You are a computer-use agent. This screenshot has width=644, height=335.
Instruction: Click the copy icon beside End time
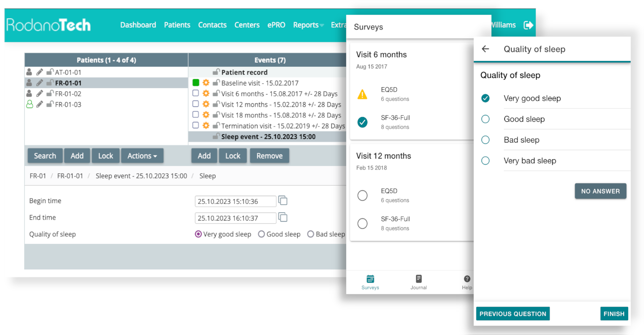[283, 217]
